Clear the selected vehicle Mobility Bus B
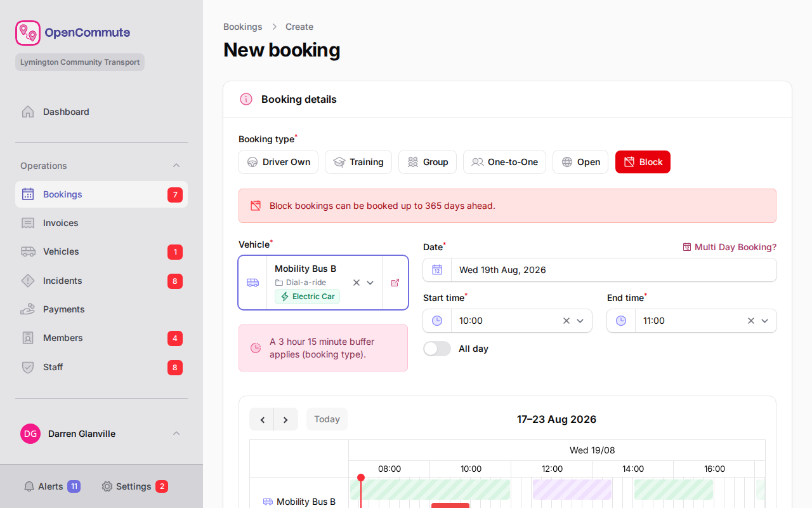Image resolution: width=812 pixels, height=508 pixels. (x=357, y=283)
